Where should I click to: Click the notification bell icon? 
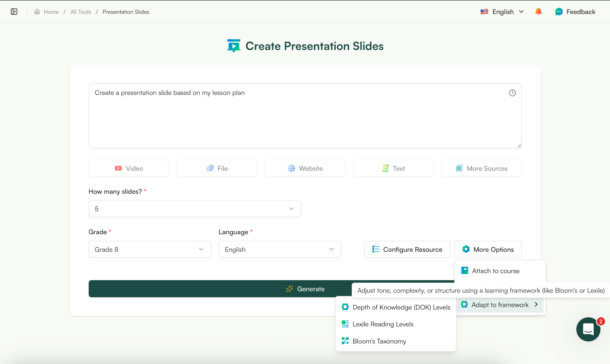click(538, 12)
